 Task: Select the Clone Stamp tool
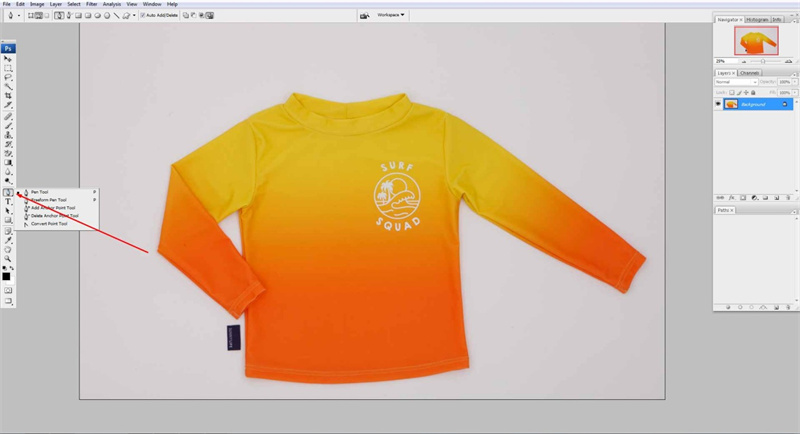coord(8,135)
